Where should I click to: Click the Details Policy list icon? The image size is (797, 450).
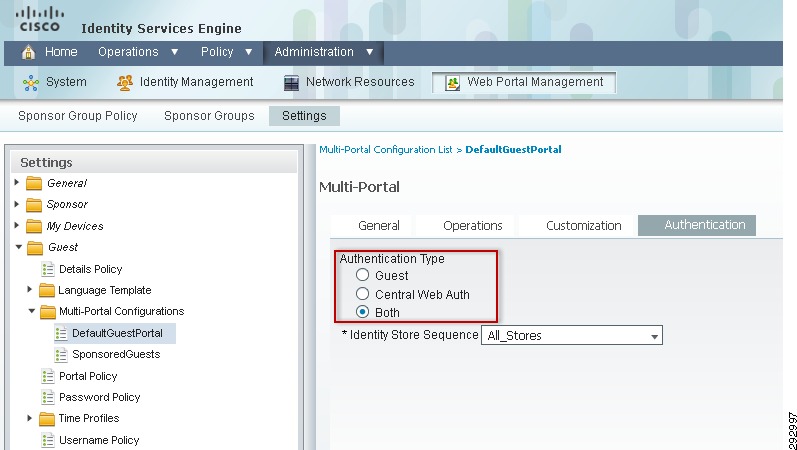coord(48,269)
